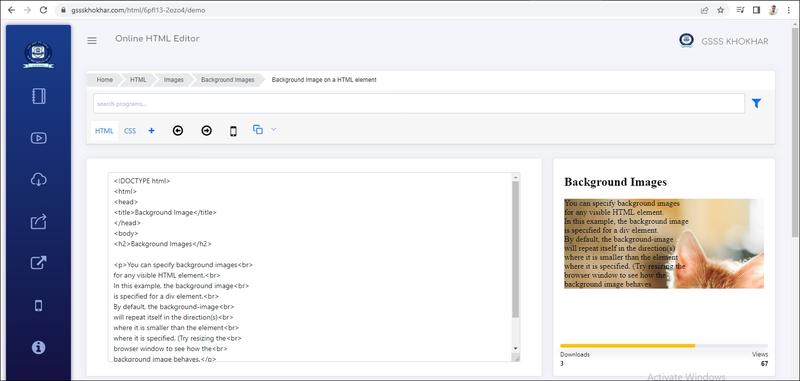Go to the Home breadcrumb
This screenshot has width=800, height=381.
point(105,80)
